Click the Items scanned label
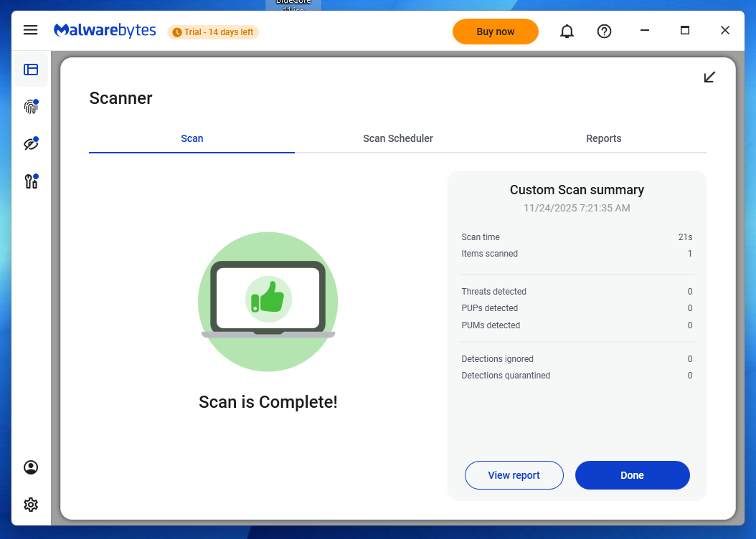The width and height of the screenshot is (756, 539). (x=489, y=253)
